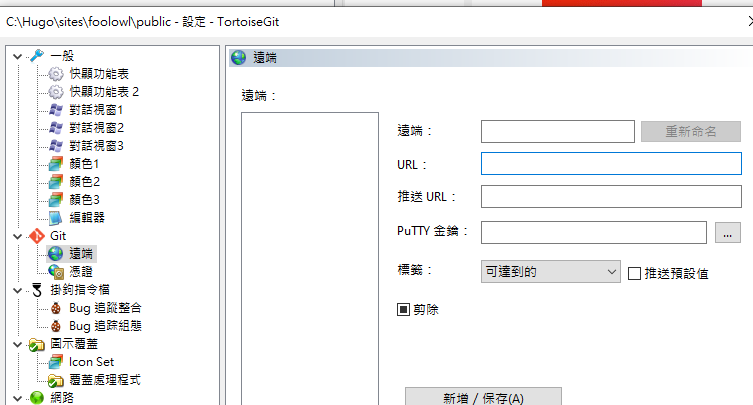The image size is (753, 405).
Task: Click the Icon Set item icon
Action: 56,362
